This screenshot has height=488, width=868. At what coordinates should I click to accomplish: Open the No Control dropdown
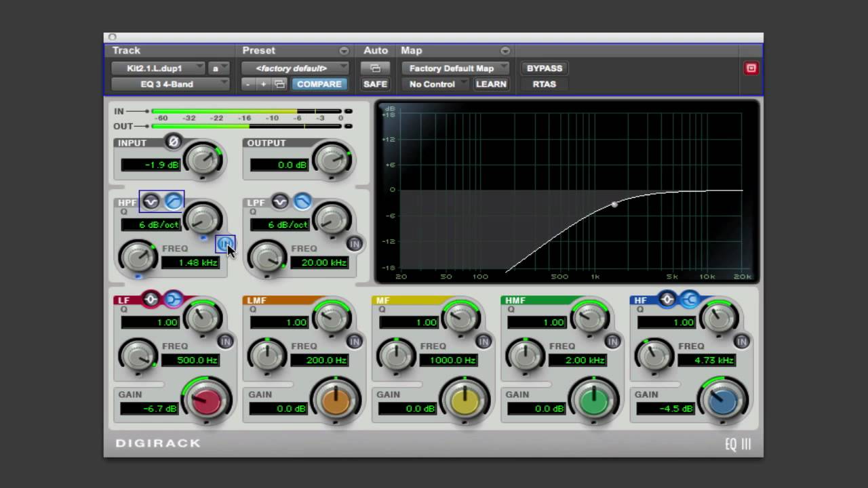click(x=435, y=84)
